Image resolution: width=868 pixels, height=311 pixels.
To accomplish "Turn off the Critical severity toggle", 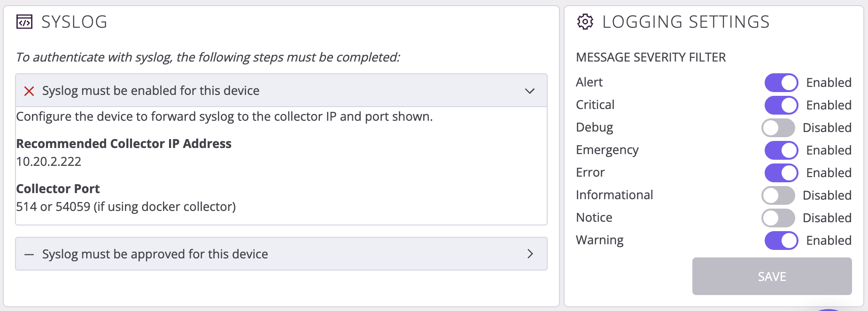I will point(781,105).
